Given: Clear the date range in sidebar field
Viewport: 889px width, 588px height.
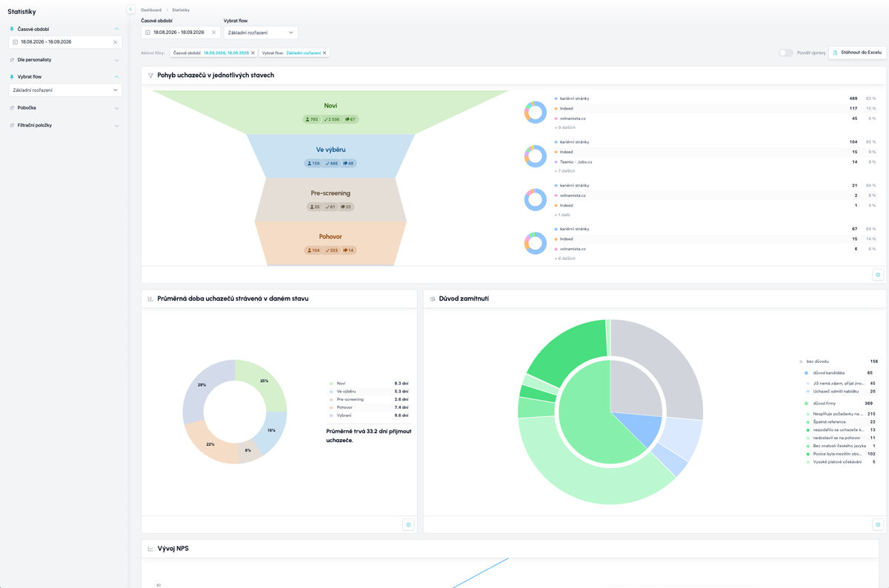Looking at the screenshot, I should coord(115,42).
